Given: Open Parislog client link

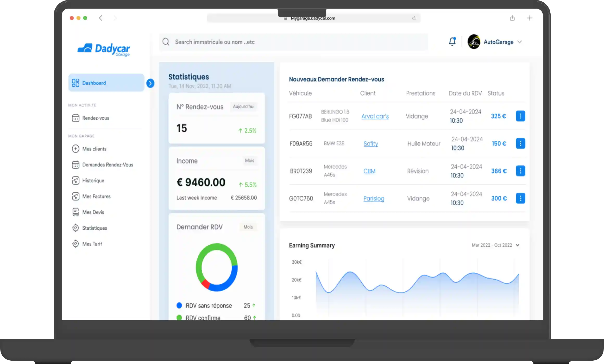Looking at the screenshot, I should coord(374,198).
